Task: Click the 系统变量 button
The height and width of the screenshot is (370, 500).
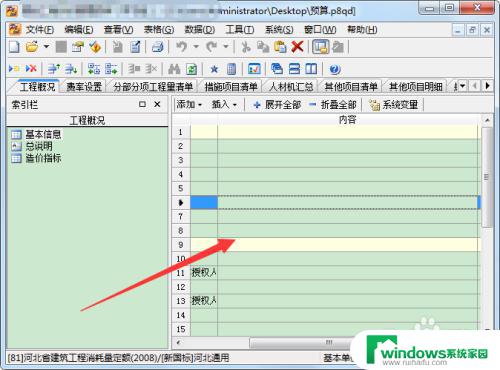Action: (x=394, y=105)
